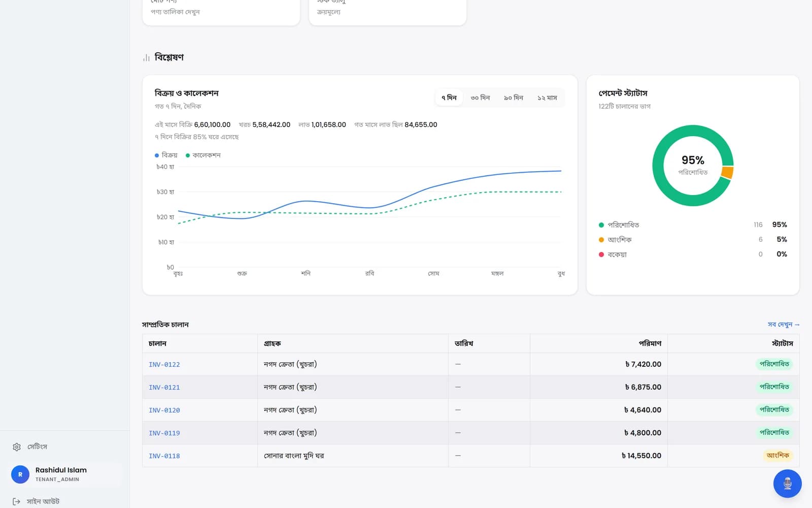This screenshot has width=812, height=508.
Task: Toggle the বিক্রয় blue legend marker
Action: click(x=157, y=155)
